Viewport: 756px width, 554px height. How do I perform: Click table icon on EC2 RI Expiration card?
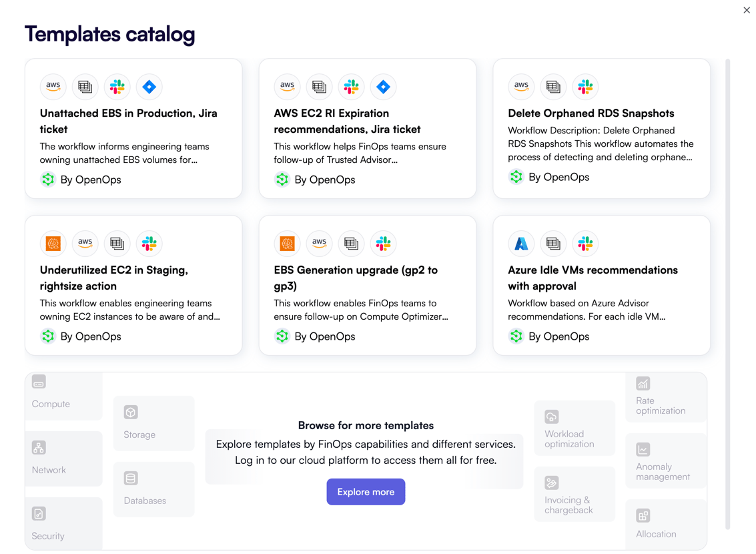click(319, 87)
